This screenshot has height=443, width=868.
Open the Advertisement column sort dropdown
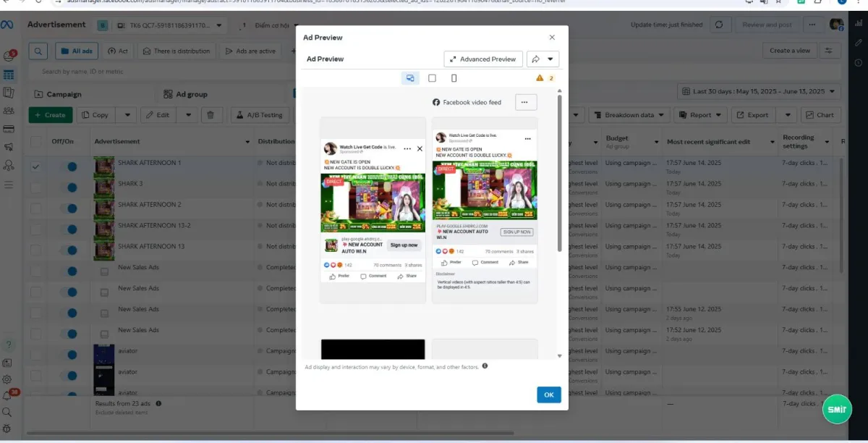[x=247, y=142]
